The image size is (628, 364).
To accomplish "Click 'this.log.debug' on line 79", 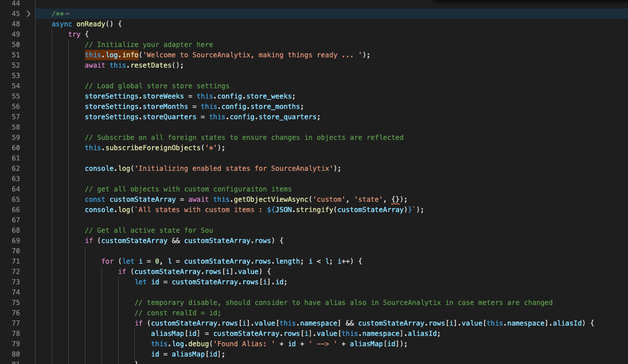I will click(x=180, y=344).
